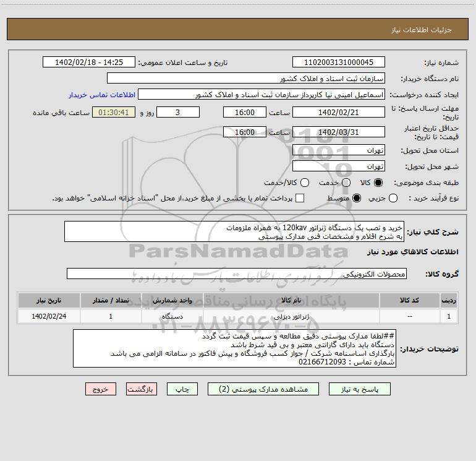
Task: Click the ساعت باقی مانده label
Action: pos(61,113)
